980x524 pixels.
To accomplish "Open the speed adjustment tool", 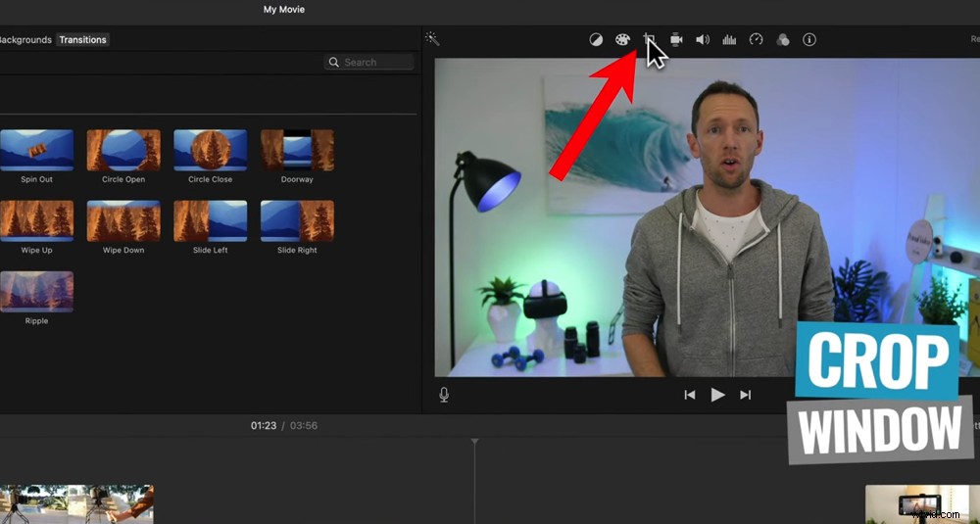I will [x=757, y=40].
